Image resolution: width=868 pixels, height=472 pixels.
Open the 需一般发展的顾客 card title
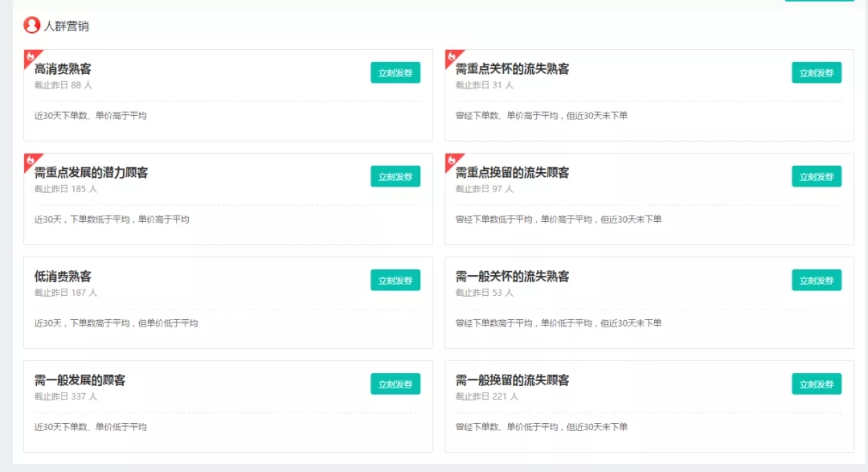coord(80,380)
